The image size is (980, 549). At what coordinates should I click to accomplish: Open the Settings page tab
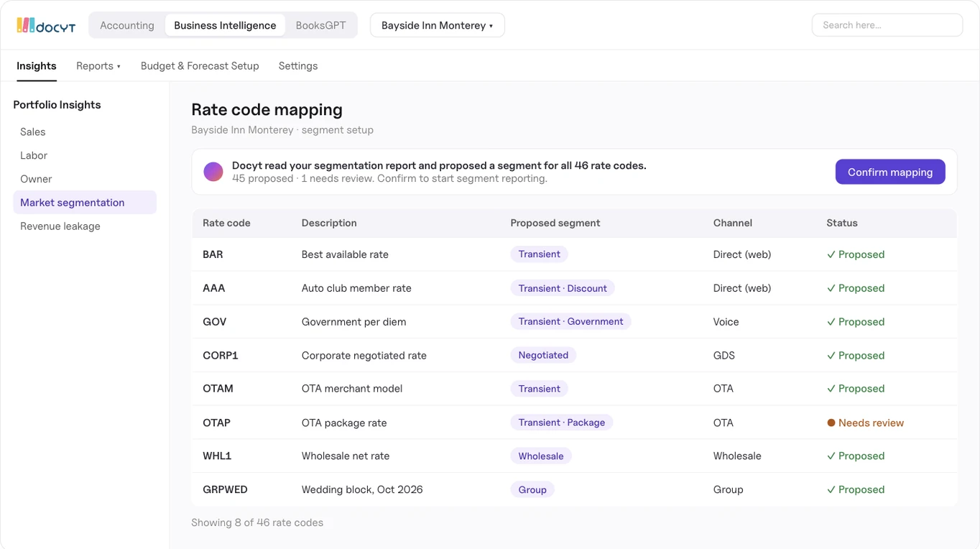tap(298, 66)
